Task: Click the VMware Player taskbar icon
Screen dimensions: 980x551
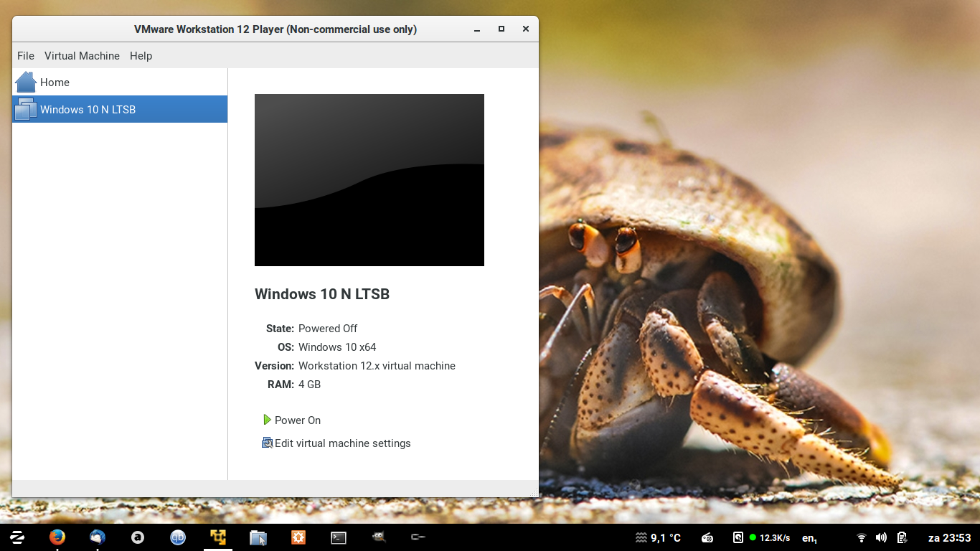Action: coord(218,537)
